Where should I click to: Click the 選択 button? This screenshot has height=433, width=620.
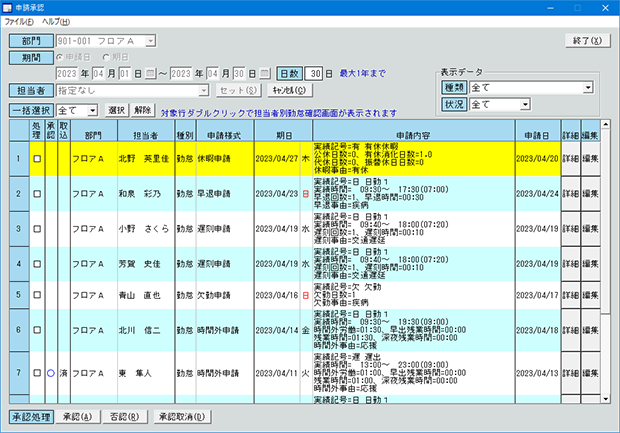click(x=117, y=110)
